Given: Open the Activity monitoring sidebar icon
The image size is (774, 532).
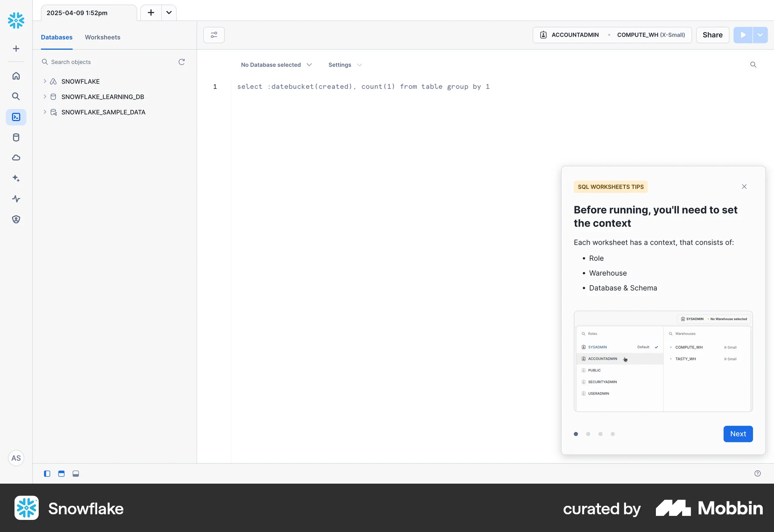Looking at the screenshot, I should [16, 199].
